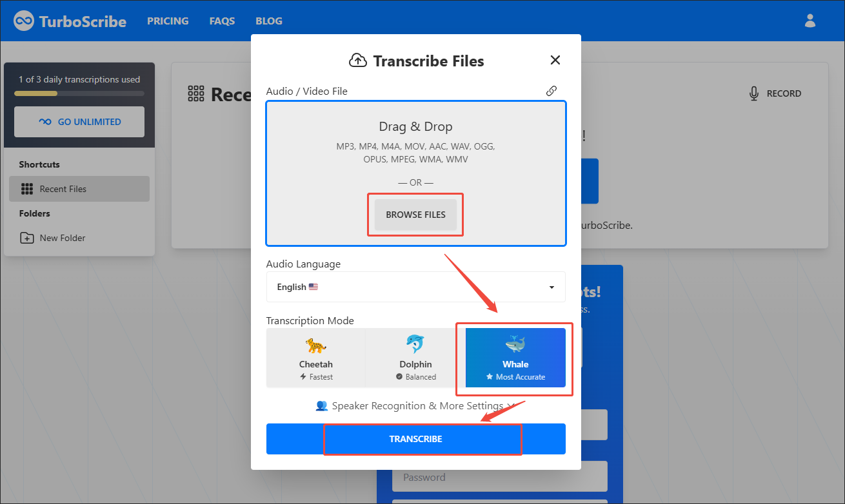Viewport: 845px width, 504px height.
Task: Open the Pricing page
Action: [168, 21]
